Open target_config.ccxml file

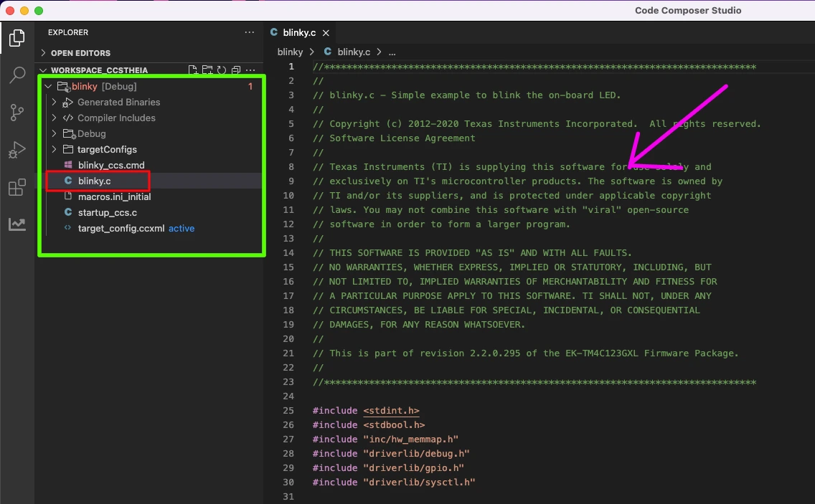tap(121, 229)
